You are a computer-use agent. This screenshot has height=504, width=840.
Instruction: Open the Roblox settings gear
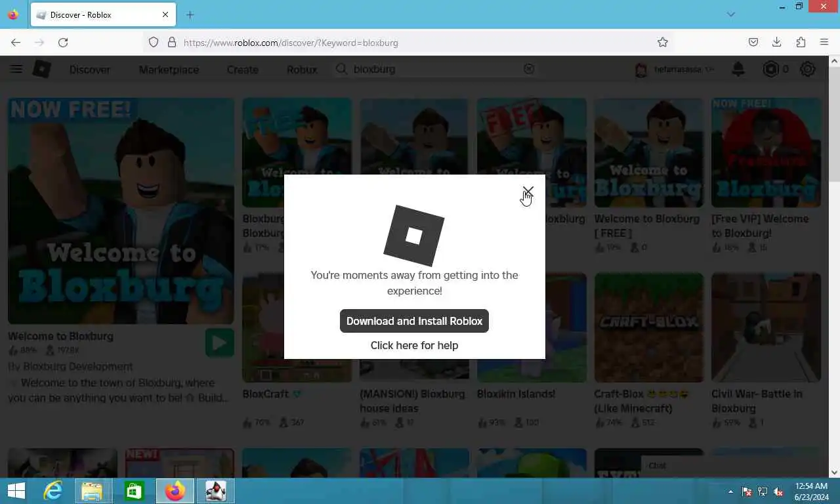[x=808, y=69]
